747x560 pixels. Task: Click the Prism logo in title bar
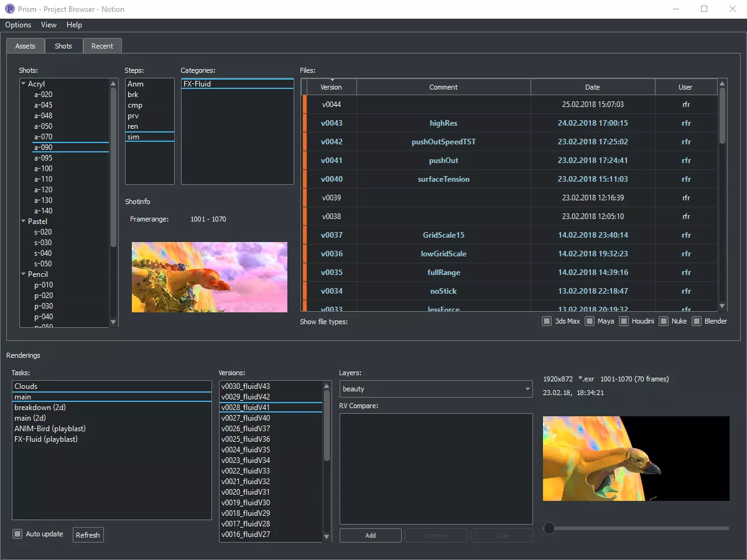tap(10, 9)
